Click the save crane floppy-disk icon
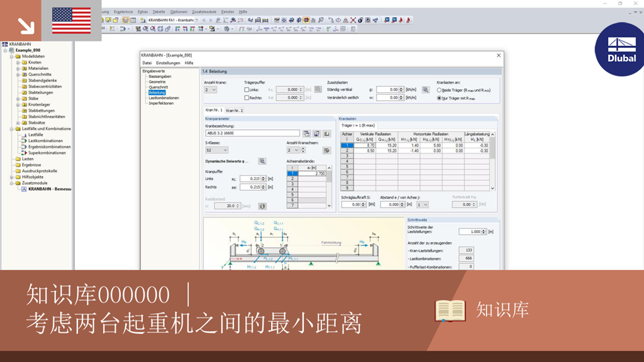Image resolution: width=644 pixels, height=362 pixels. tap(317, 134)
